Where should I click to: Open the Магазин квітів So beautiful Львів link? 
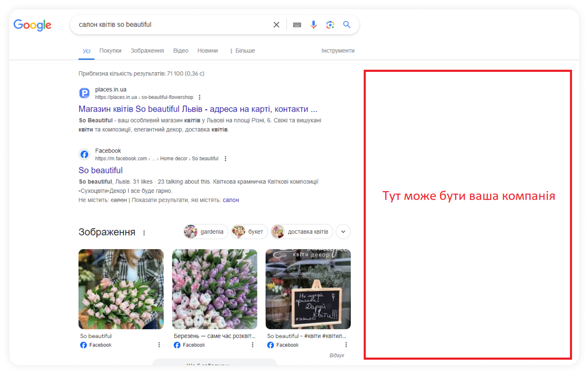(x=198, y=109)
